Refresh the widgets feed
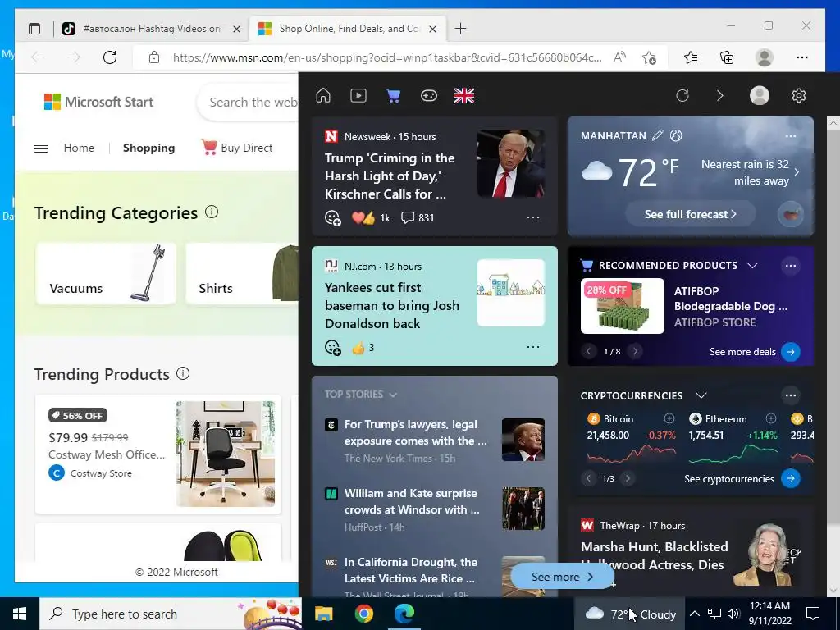Image resolution: width=840 pixels, height=630 pixels. (x=682, y=96)
